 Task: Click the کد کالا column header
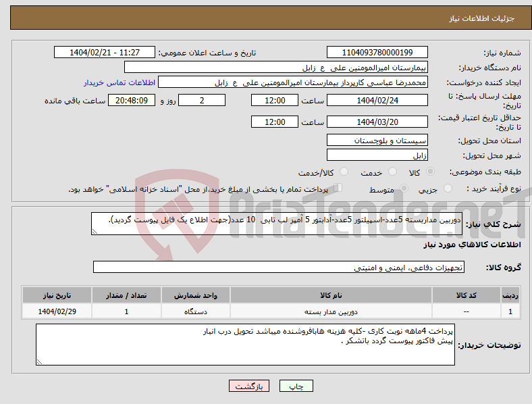[467, 295]
